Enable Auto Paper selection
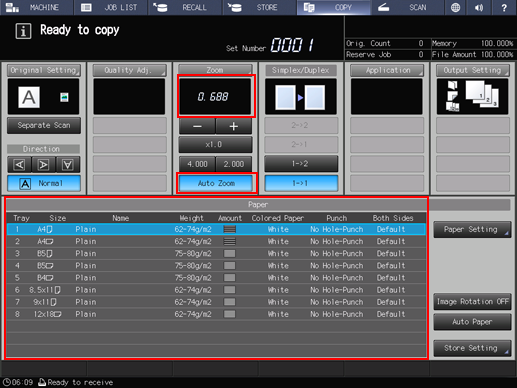This screenshot has width=517, height=388. point(472,322)
